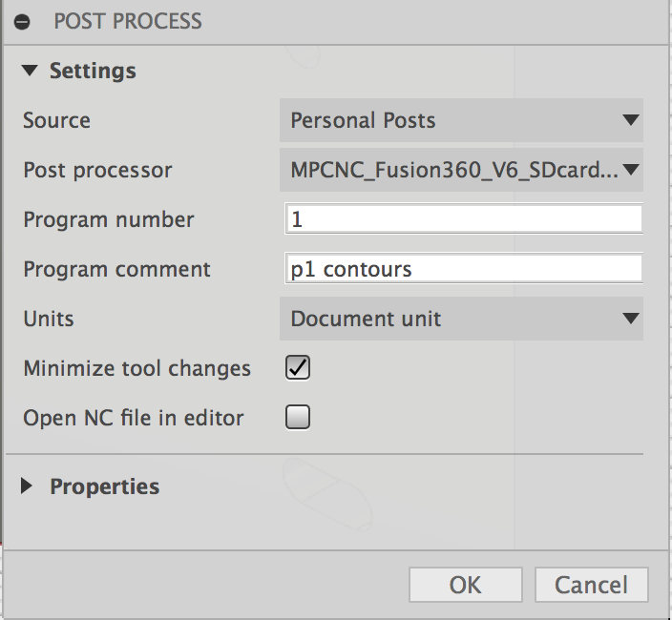Open the Post processor dropdown list
This screenshot has width=672, height=620.
[x=461, y=170]
